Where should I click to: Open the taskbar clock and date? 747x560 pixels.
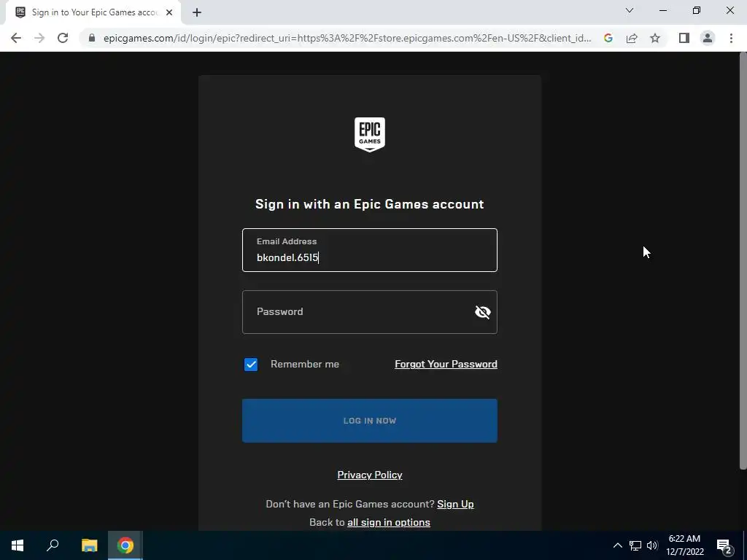tap(684, 545)
